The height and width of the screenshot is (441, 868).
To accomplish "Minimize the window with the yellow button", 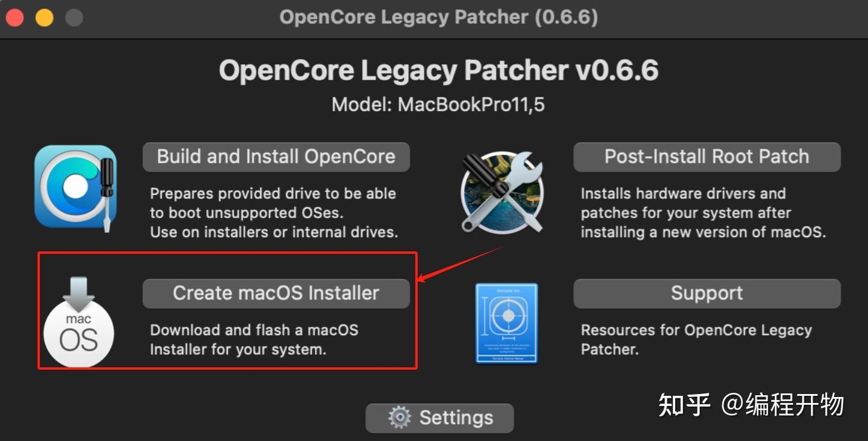I will (45, 17).
